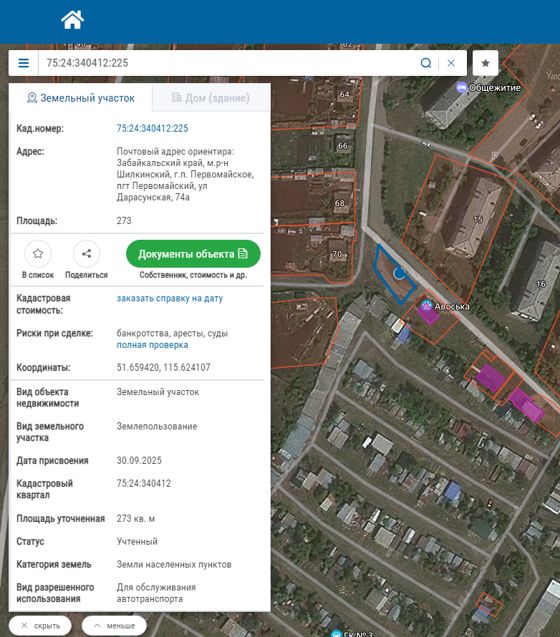Switch to the Земельный участок tab
The width and height of the screenshot is (560, 637).
click(80, 98)
